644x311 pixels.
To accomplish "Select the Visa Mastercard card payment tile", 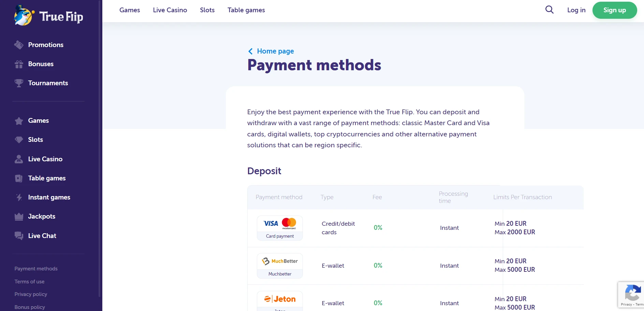I will coord(280,228).
